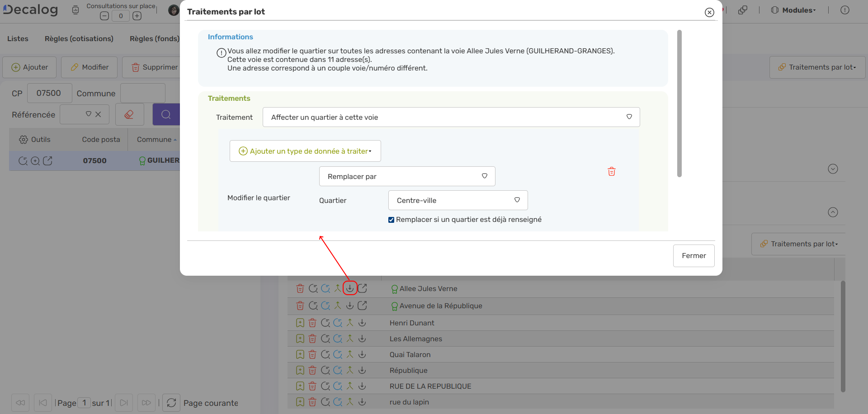Uncheck Remplacer si un quartier est déjà renseigné

tap(391, 220)
